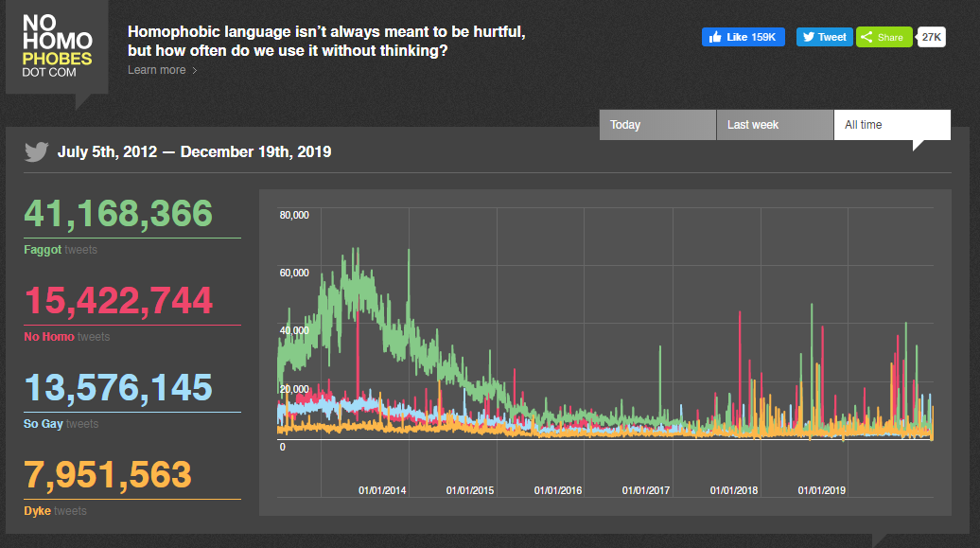Click the 01/01/2019 axis label
Screen dimensions: 980x548
coord(822,490)
